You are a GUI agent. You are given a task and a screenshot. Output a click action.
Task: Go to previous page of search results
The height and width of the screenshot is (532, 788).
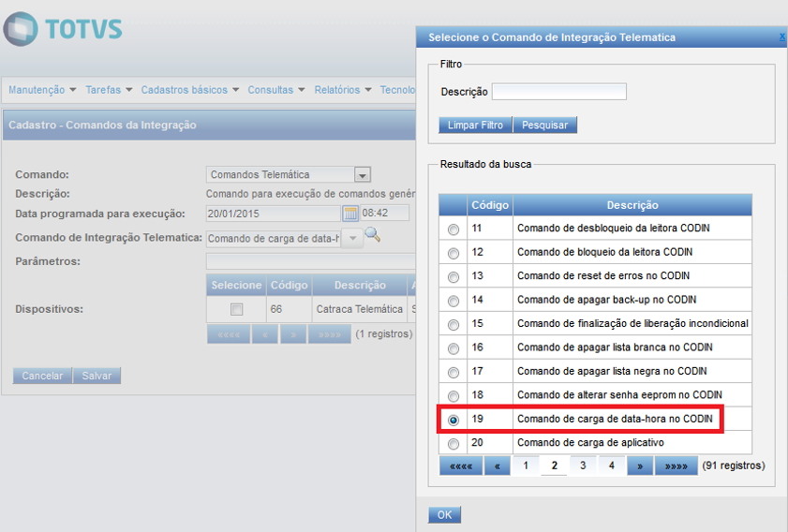[x=497, y=465]
